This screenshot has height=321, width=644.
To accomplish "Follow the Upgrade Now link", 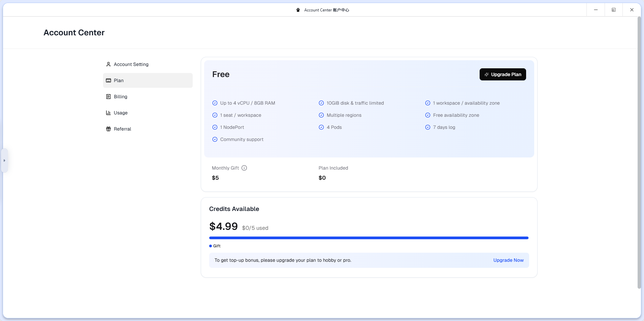I will (x=508, y=260).
